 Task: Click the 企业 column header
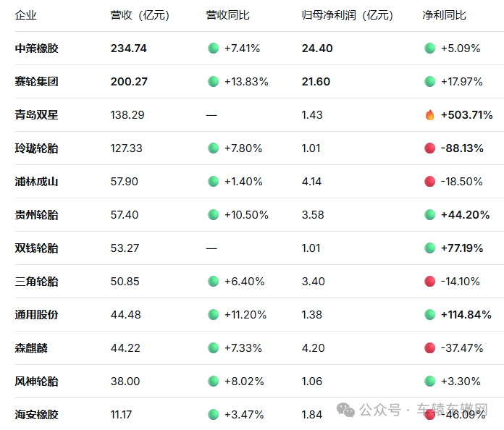point(26,15)
